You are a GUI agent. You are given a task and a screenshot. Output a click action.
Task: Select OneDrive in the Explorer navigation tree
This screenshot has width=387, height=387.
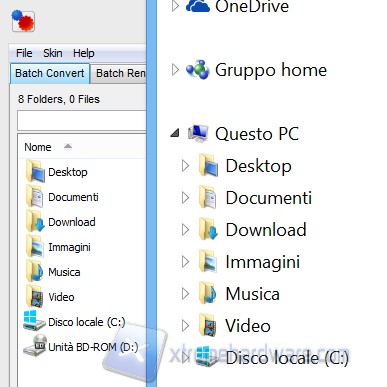[x=252, y=6]
